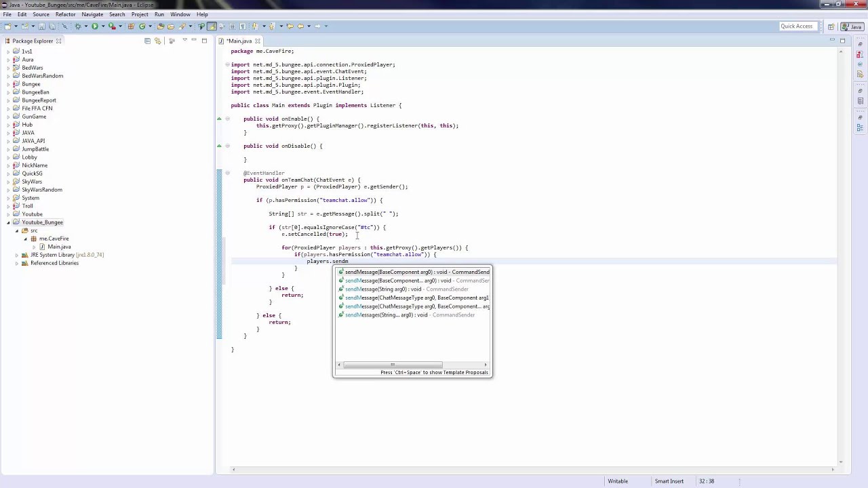Open the Run button dropdown arrow

(x=103, y=26)
